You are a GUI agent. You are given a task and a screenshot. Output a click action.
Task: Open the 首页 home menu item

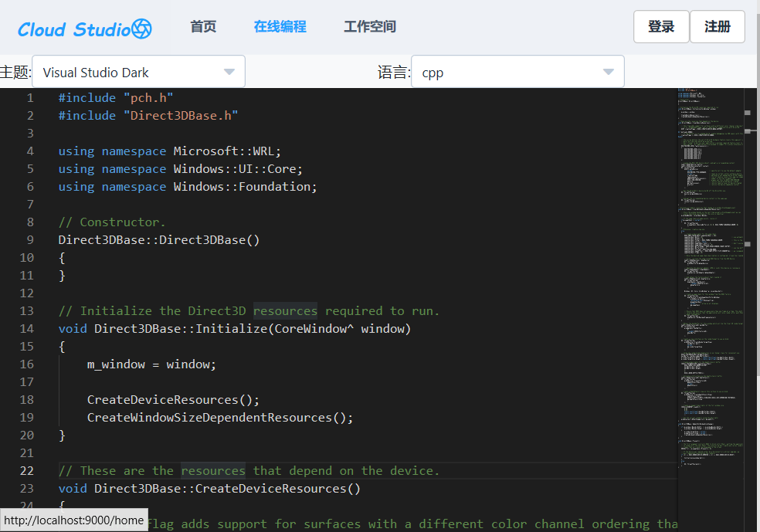pyautogui.click(x=203, y=27)
